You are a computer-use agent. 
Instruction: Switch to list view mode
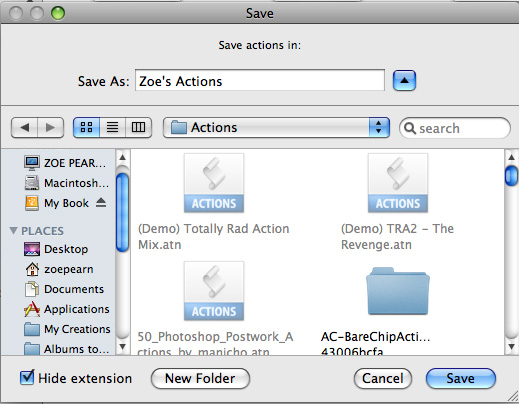pos(112,127)
